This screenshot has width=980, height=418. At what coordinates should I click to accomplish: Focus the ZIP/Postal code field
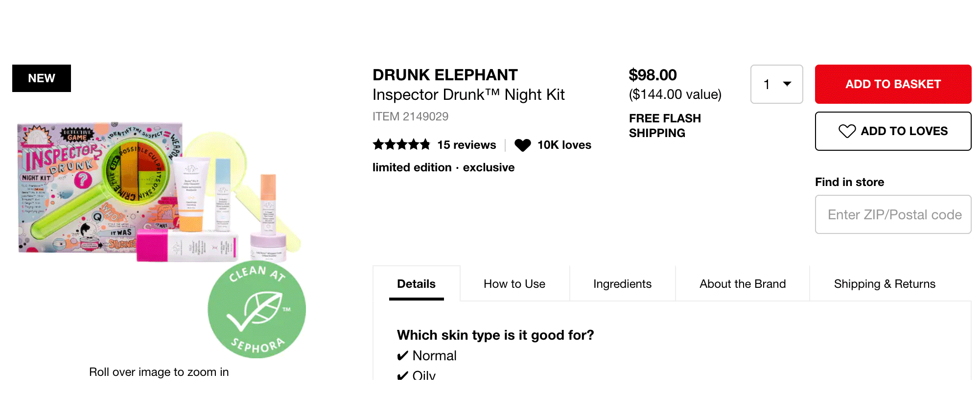coord(893,214)
